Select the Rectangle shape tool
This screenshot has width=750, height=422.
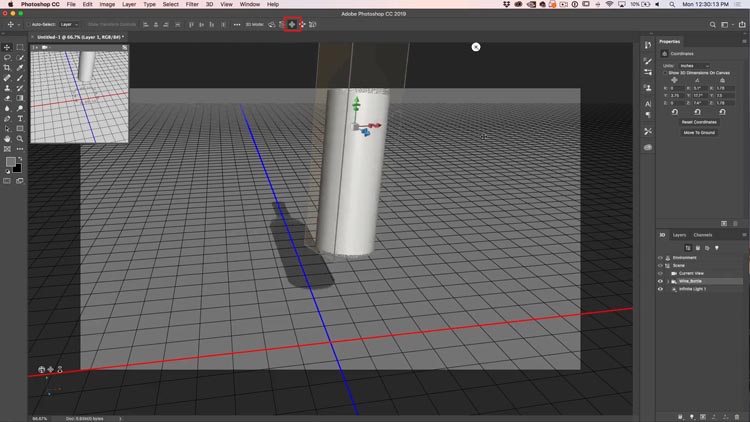(x=20, y=129)
